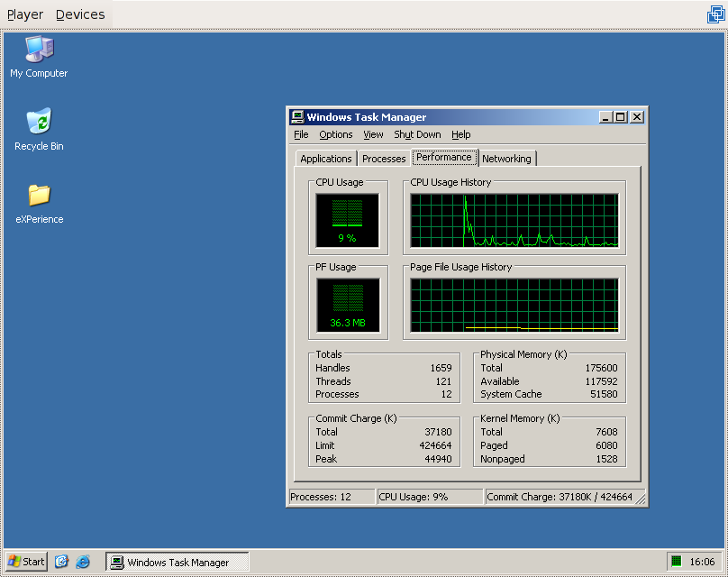Click the first Quick Launch icon beside Start
The width and height of the screenshot is (728, 577).
[x=61, y=562]
